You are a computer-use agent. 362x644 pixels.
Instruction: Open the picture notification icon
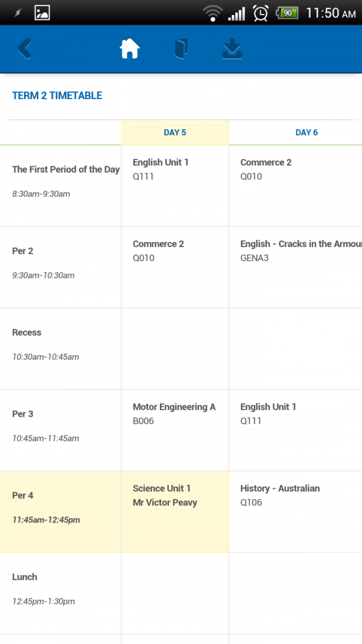click(42, 13)
